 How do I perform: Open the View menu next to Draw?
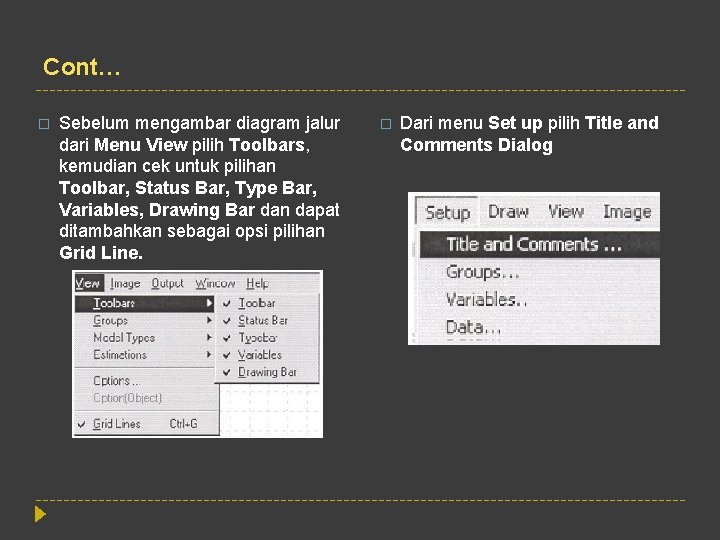(566, 212)
